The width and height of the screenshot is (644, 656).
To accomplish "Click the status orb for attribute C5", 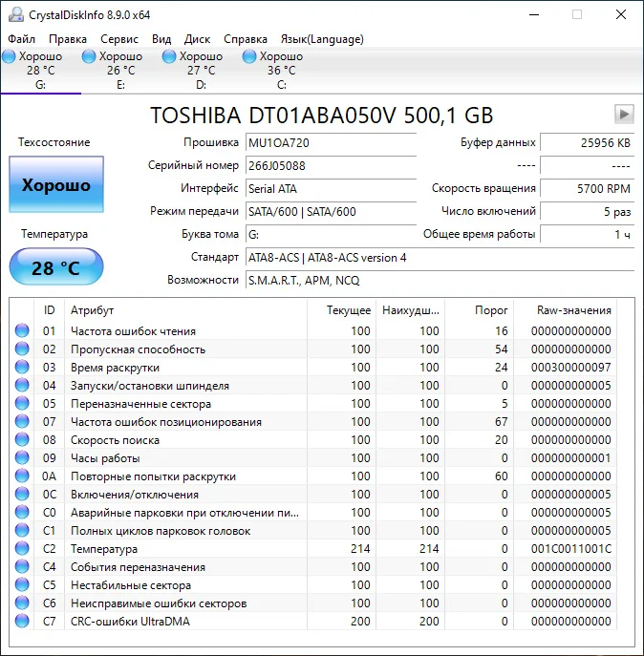I will tap(22, 584).
